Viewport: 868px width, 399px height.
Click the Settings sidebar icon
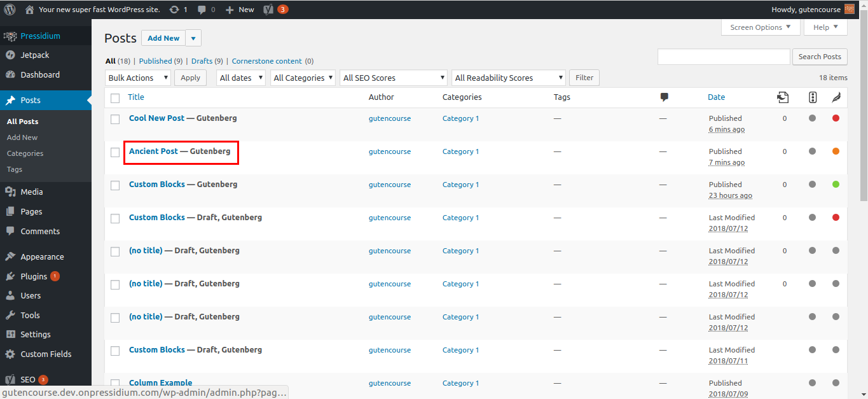click(x=10, y=335)
